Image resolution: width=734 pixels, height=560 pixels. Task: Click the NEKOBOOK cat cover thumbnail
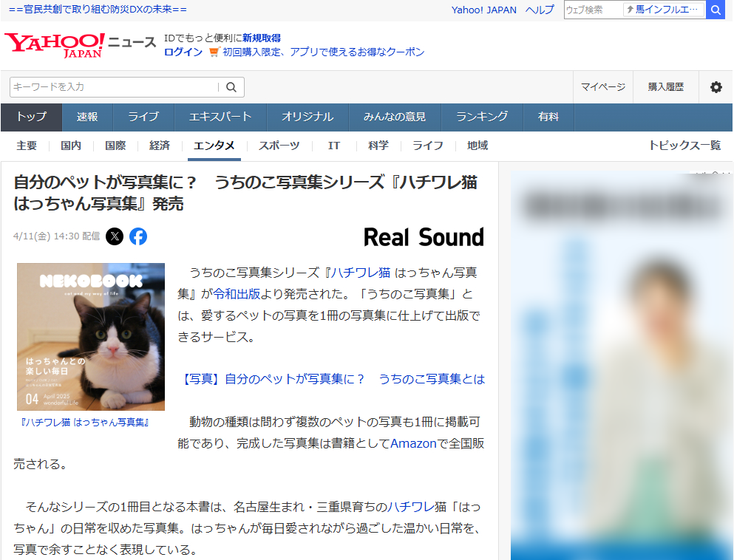click(x=91, y=336)
